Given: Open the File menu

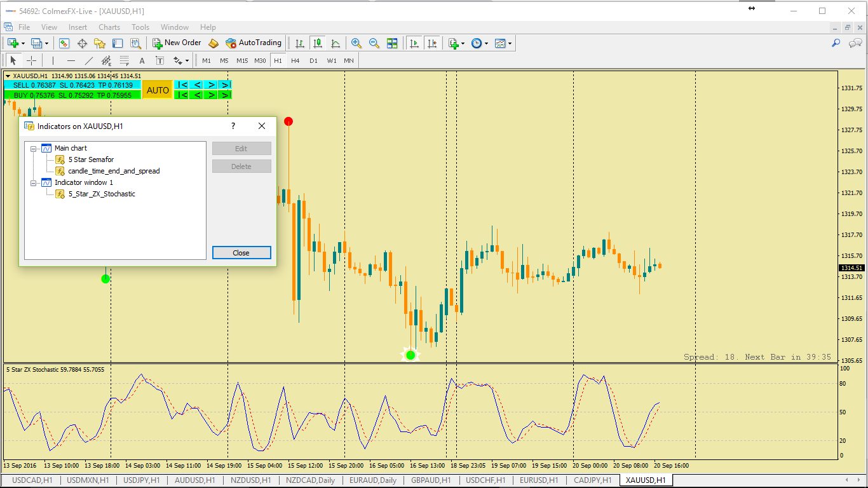Looking at the screenshot, I should [24, 27].
